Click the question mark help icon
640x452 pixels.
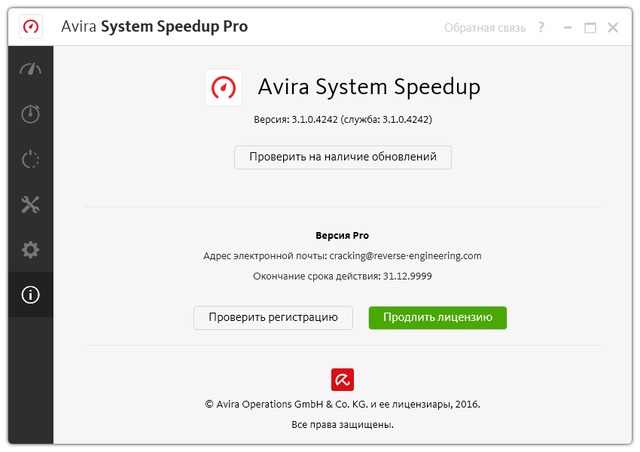pos(541,27)
